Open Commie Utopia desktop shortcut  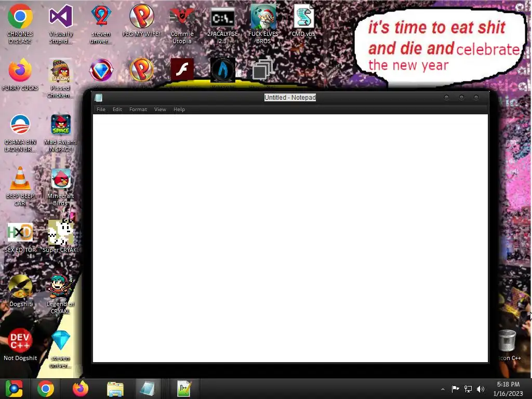pos(182,24)
